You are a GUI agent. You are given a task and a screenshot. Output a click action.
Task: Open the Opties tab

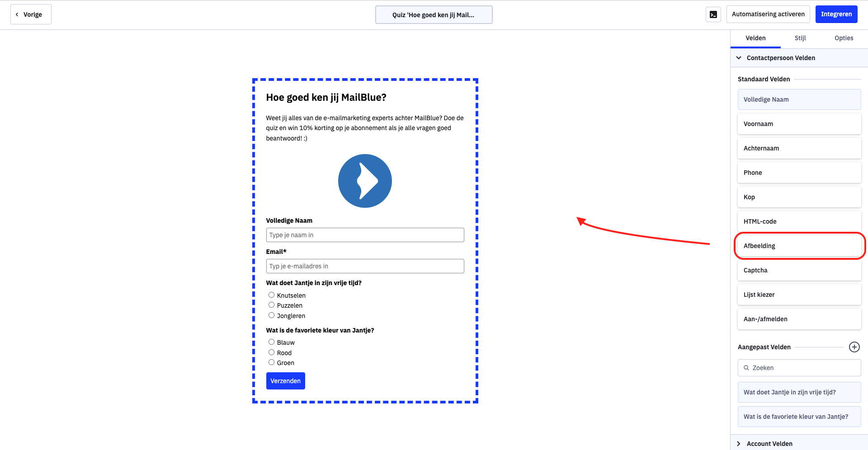coord(844,38)
